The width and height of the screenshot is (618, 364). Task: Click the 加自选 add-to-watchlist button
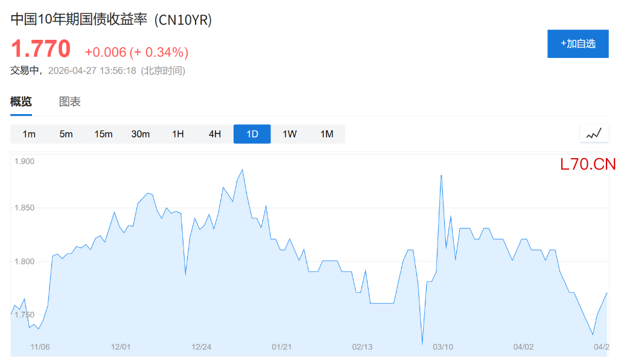578,43
